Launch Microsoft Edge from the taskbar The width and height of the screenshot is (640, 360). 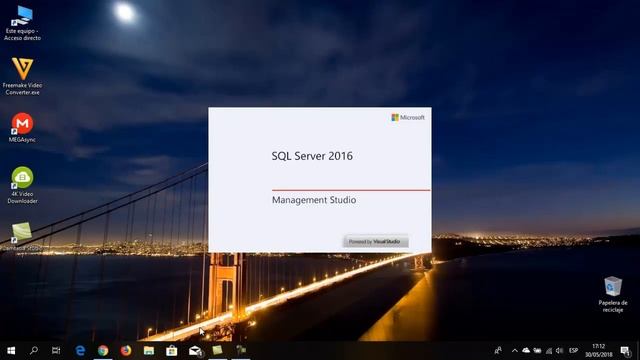(x=80, y=351)
